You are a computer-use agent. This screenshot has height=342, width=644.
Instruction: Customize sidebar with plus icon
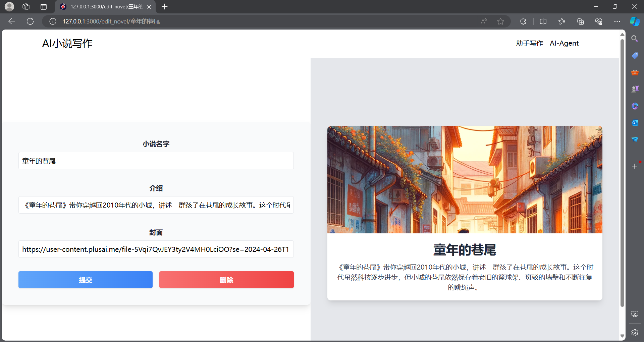coord(635,166)
